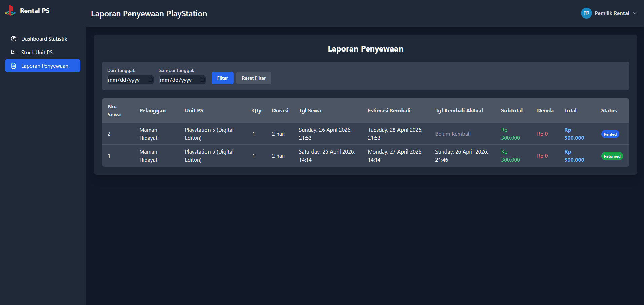
Task: Select Laporan Penyewaan in the sidebar
Action: [x=43, y=66]
